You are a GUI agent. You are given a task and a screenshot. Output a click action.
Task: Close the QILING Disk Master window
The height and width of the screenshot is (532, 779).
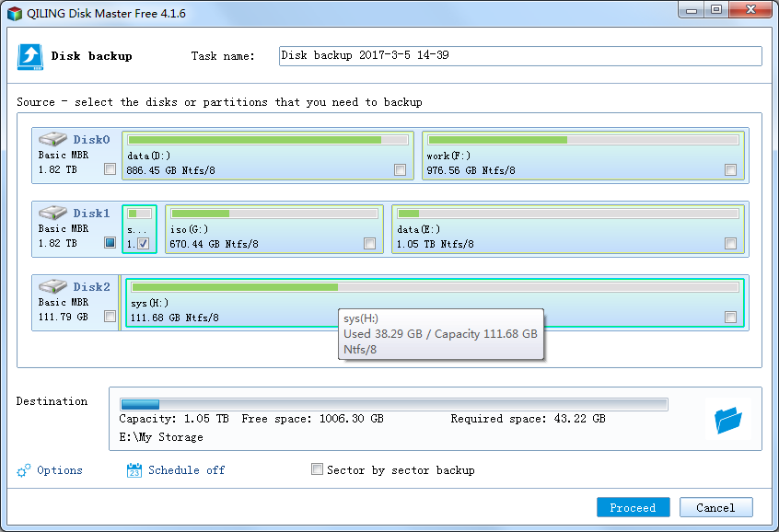751,9
